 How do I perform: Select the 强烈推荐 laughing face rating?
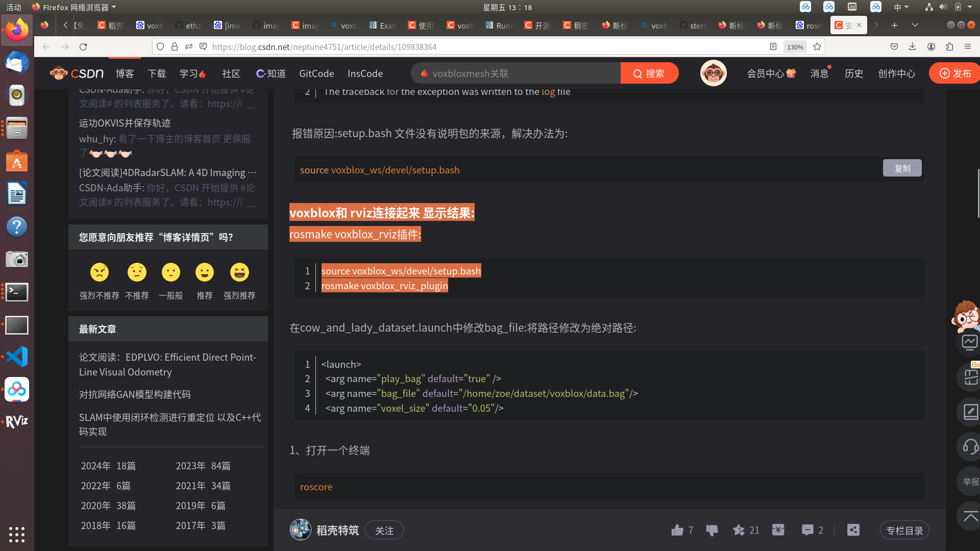click(239, 272)
